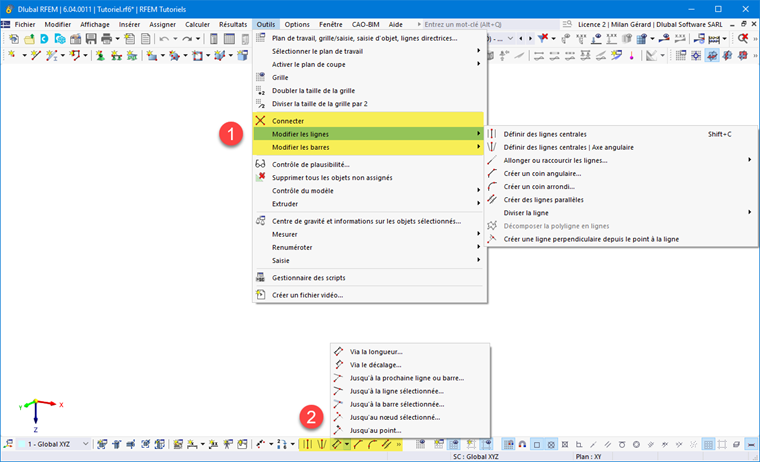Click the new node star icon
760x462 pixels.
[x=12, y=56]
